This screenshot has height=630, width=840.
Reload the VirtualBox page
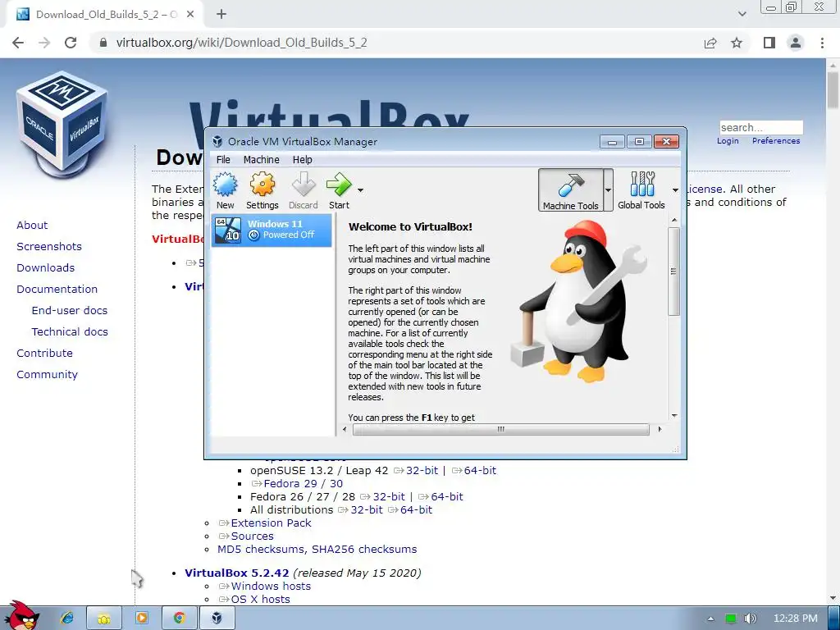[71, 43]
